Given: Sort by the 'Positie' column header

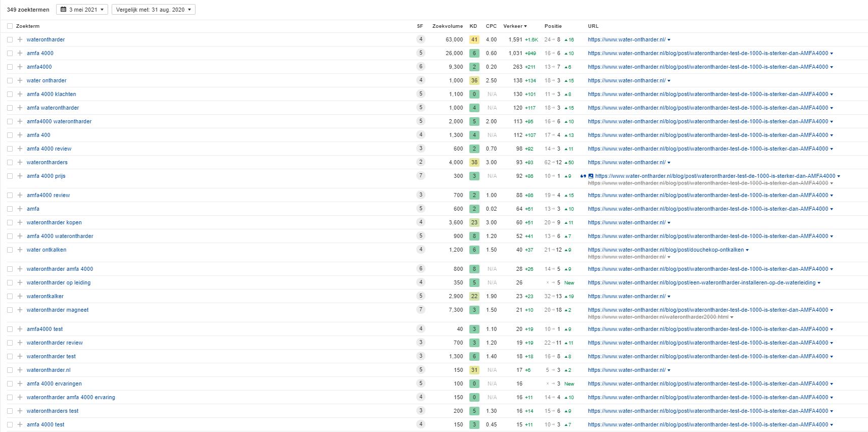Looking at the screenshot, I should [553, 26].
